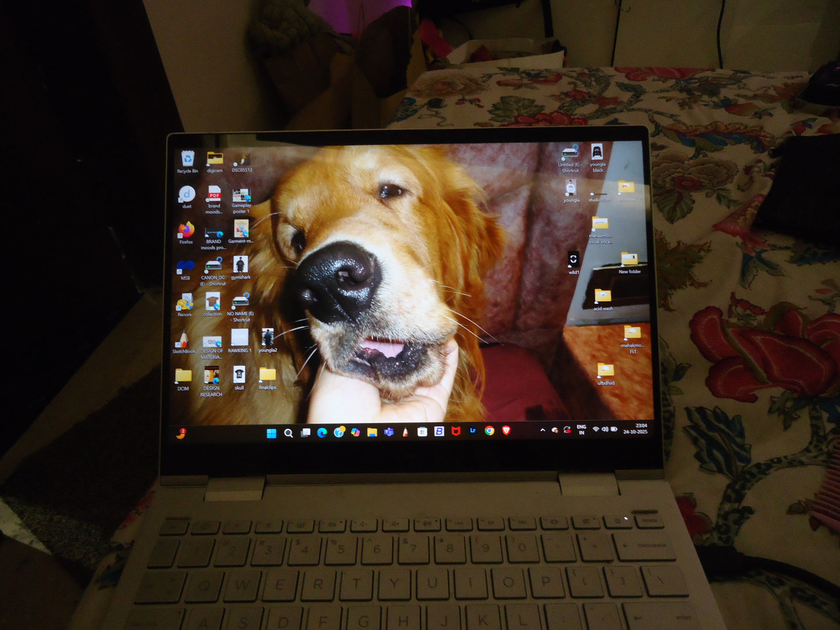Open taskbar Search
This screenshot has width=840, height=630.
coord(288,433)
